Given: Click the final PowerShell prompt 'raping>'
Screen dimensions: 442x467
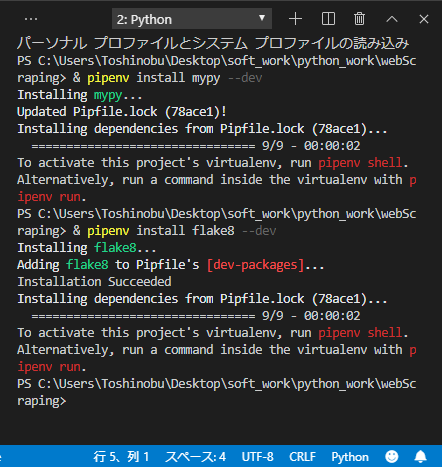Looking at the screenshot, I should (42, 401).
